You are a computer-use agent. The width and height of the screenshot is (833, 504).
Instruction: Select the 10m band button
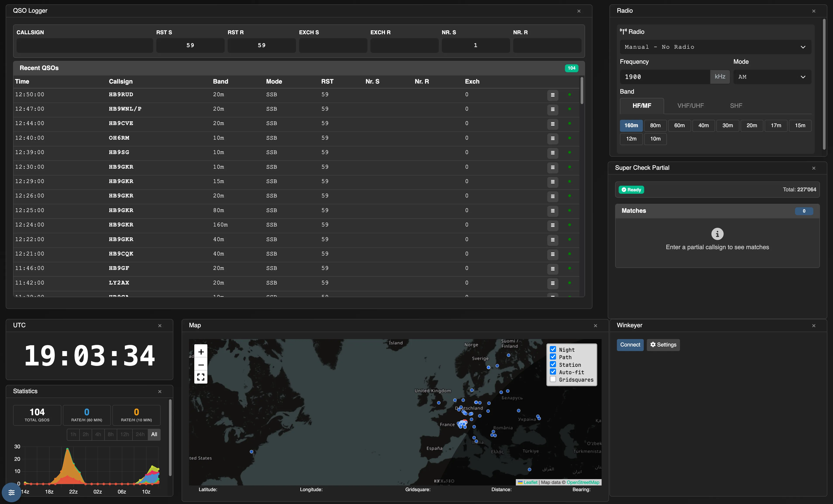(x=655, y=139)
